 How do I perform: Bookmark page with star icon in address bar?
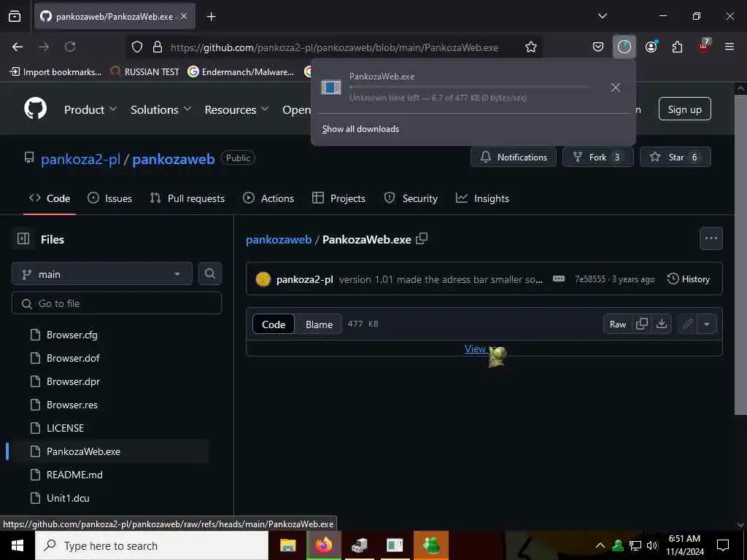click(531, 47)
